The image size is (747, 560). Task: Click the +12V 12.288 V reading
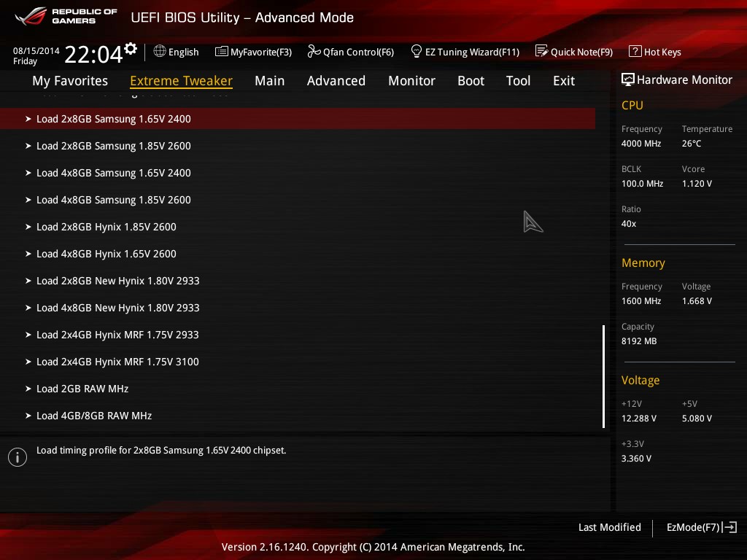coord(638,418)
